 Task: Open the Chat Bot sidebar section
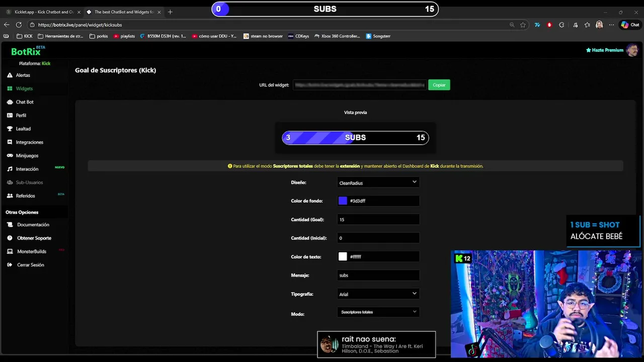(25, 102)
